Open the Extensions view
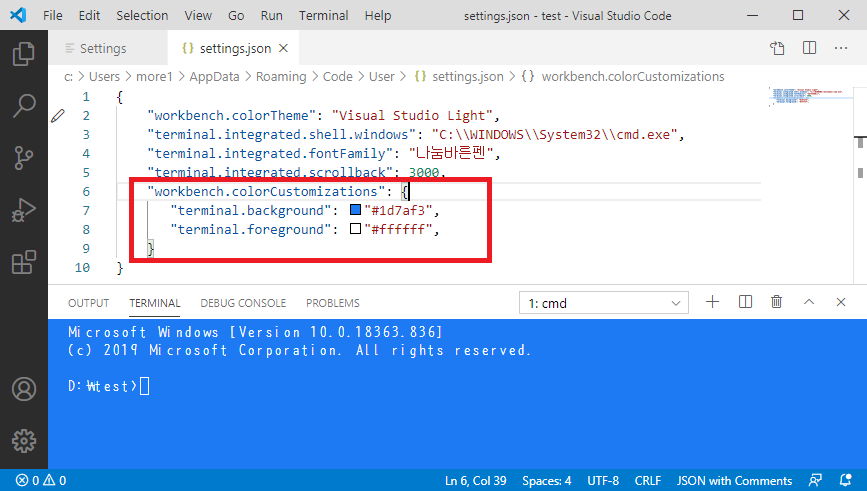This screenshot has width=867, height=491. [24, 262]
